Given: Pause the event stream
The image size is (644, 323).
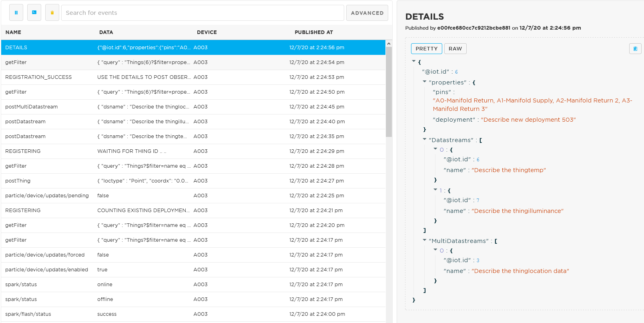Looking at the screenshot, I should pyautogui.click(x=16, y=13).
